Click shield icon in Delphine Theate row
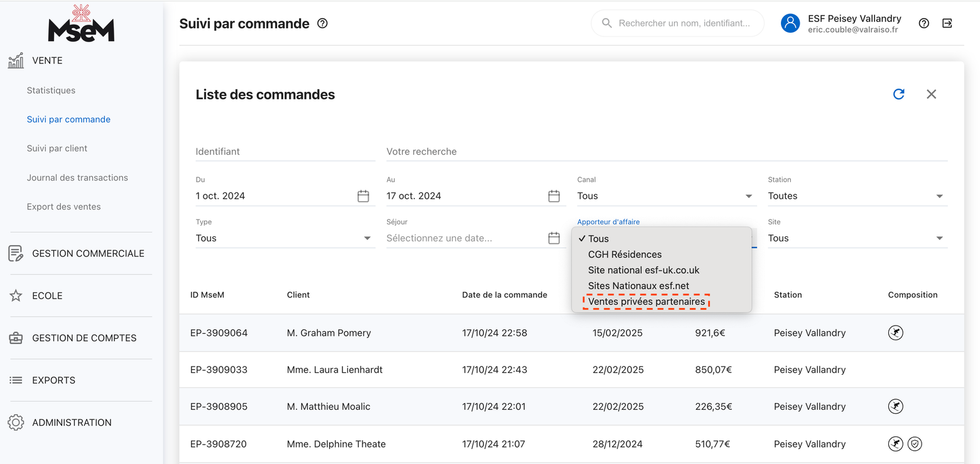The width and height of the screenshot is (980, 464). coord(915,444)
